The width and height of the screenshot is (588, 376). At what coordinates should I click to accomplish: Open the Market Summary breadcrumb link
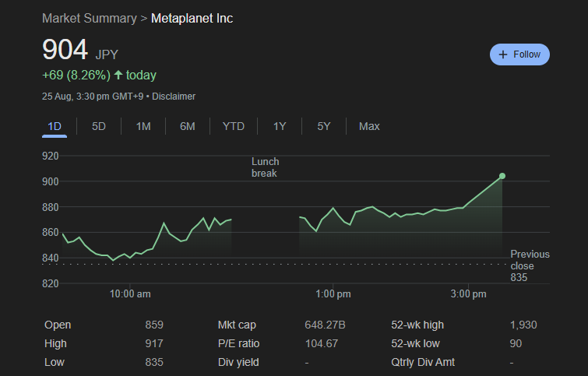(x=89, y=18)
